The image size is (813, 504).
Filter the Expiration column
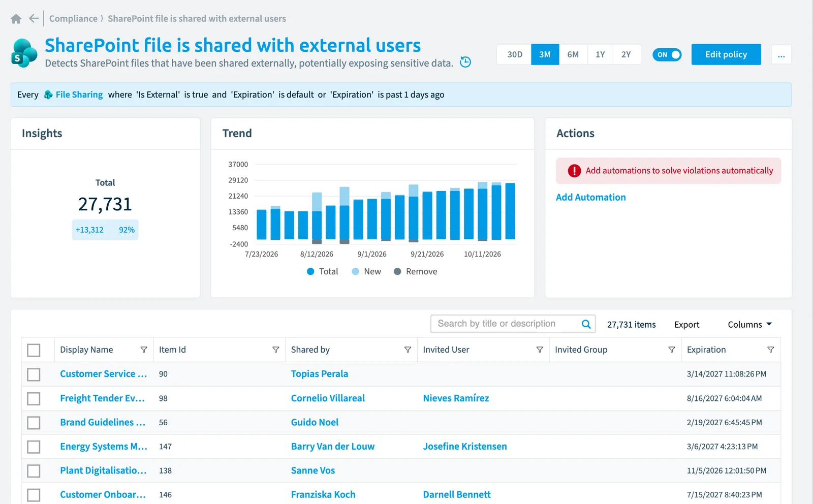point(771,350)
